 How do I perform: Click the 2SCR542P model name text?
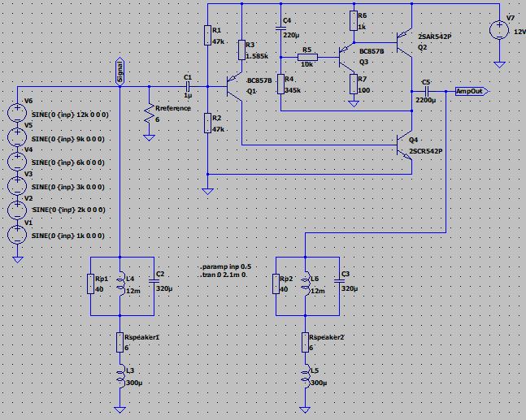pyautogui.click(x=425, y=151)
